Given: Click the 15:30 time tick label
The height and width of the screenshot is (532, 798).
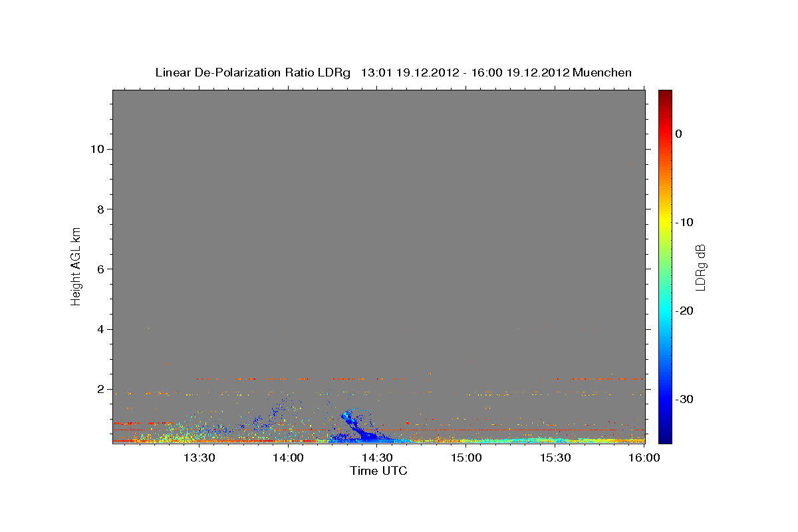Looking at the screenshot, I should click(555, 458).
